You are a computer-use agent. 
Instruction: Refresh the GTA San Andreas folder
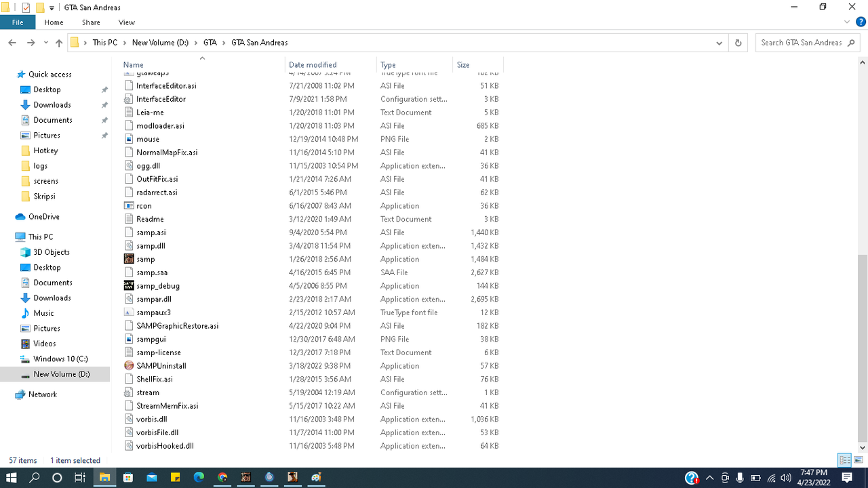tap(738, 43)
